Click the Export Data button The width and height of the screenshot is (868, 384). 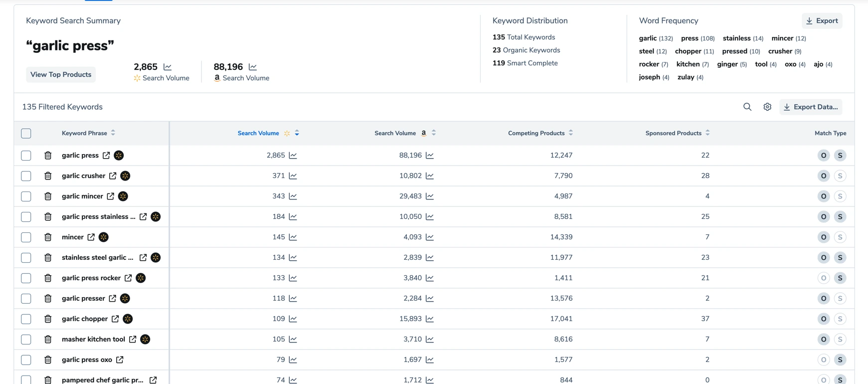(x=811, y=107)
